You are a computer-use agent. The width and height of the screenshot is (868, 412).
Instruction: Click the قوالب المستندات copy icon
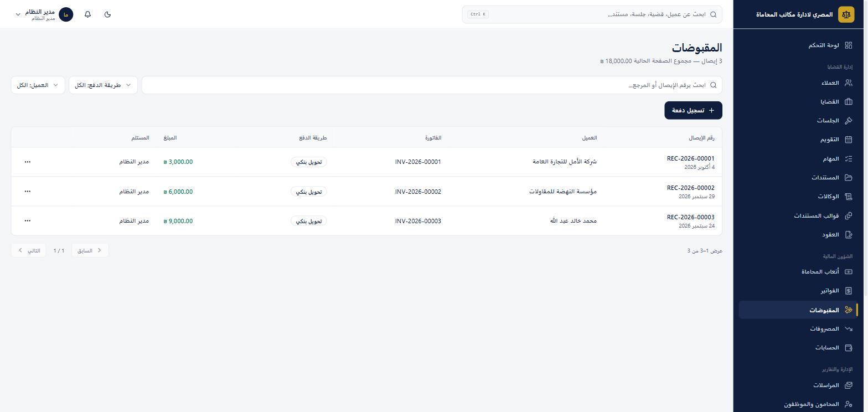[x=849, y=215]
